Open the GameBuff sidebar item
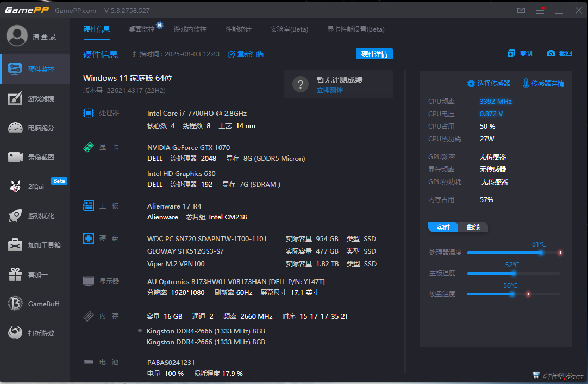 pyautogui.click(x=15, y=304)
